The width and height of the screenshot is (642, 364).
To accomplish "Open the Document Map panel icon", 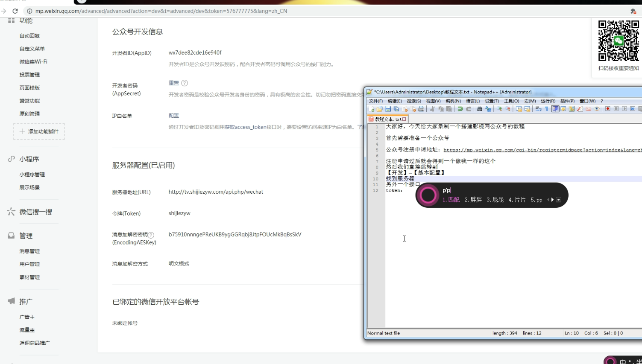I will pyautogui.click(x=572, y=109).
